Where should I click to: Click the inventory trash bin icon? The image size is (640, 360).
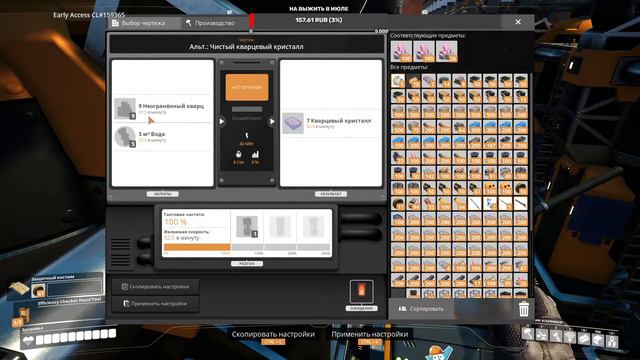click(524, 309)
